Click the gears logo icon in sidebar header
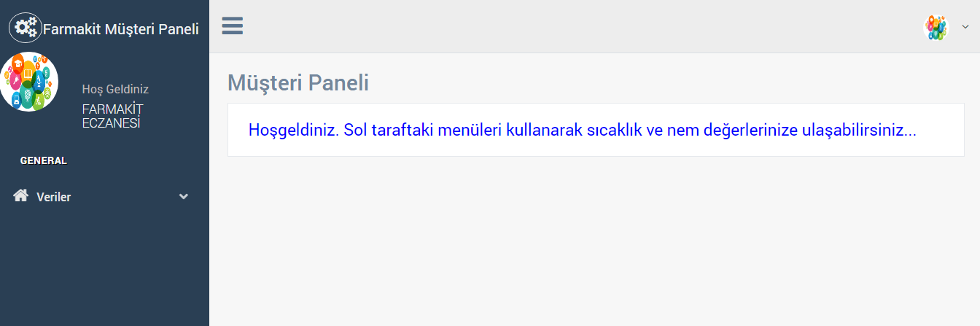Screen dimensions: 980x326 [x=26, y=28]
